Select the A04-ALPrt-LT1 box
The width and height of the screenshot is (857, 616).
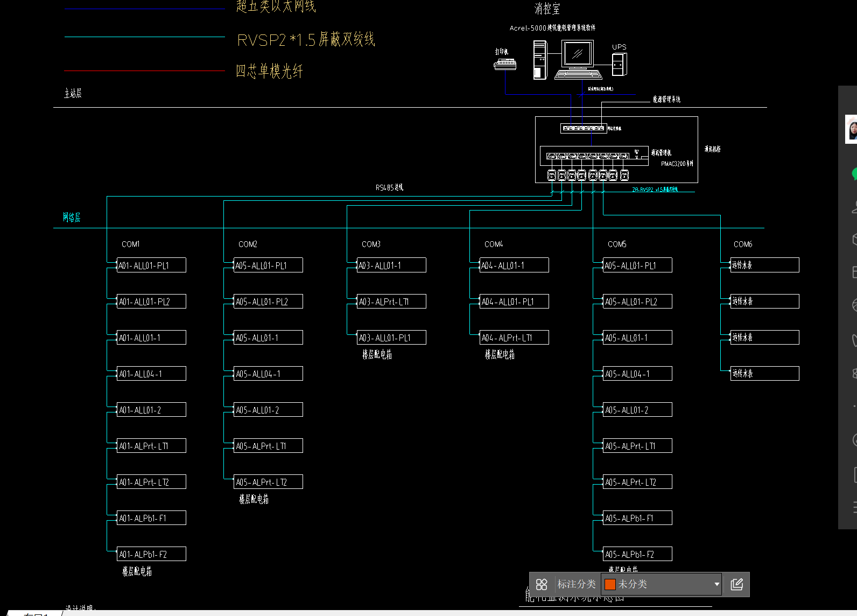(514, 337)
